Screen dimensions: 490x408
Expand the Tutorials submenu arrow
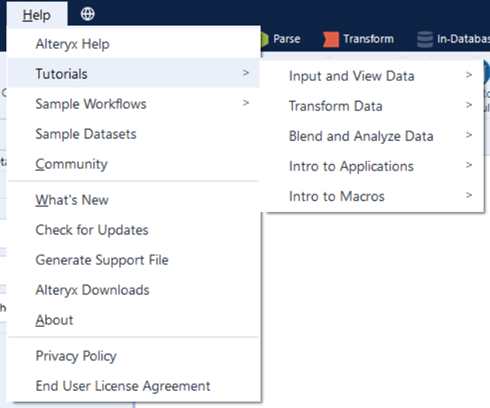pyautogui.click(x=246, y=73)
